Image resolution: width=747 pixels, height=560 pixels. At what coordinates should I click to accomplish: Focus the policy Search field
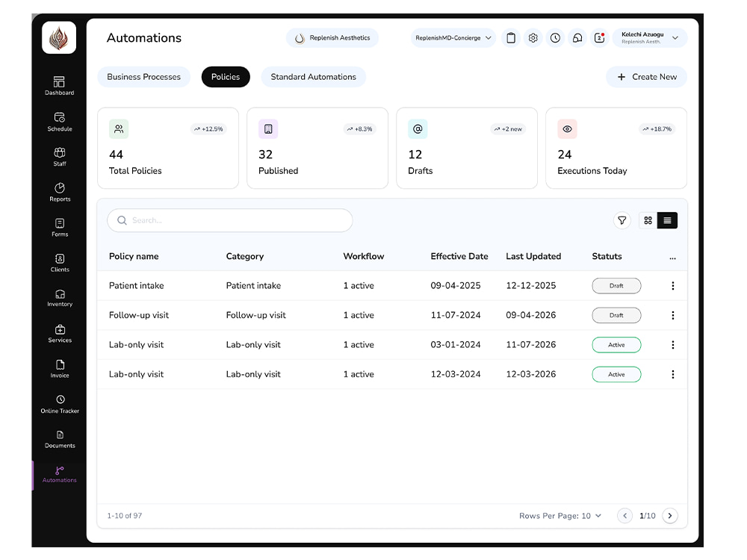coord(230,220)
